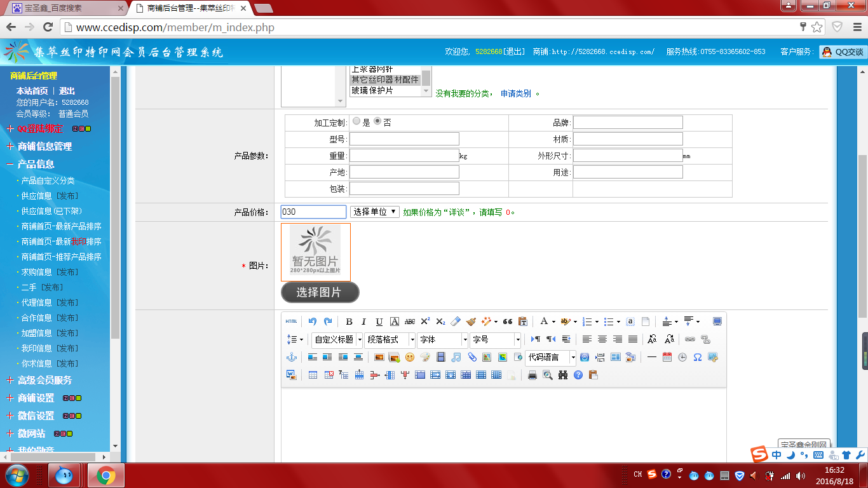868x488 pixels.
Task: Click the editor redo arrow icon
Action: pos(328,322)
